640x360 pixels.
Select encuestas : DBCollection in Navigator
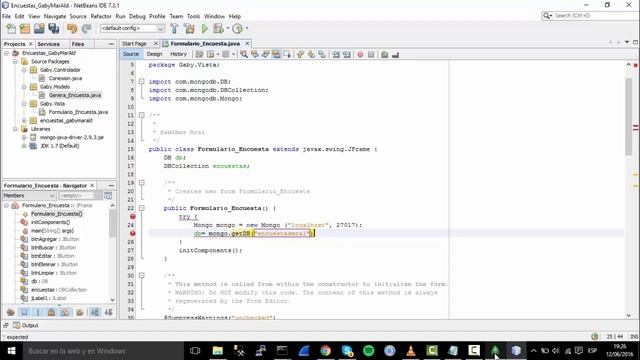pyautogui.click(x=59, y=290)
